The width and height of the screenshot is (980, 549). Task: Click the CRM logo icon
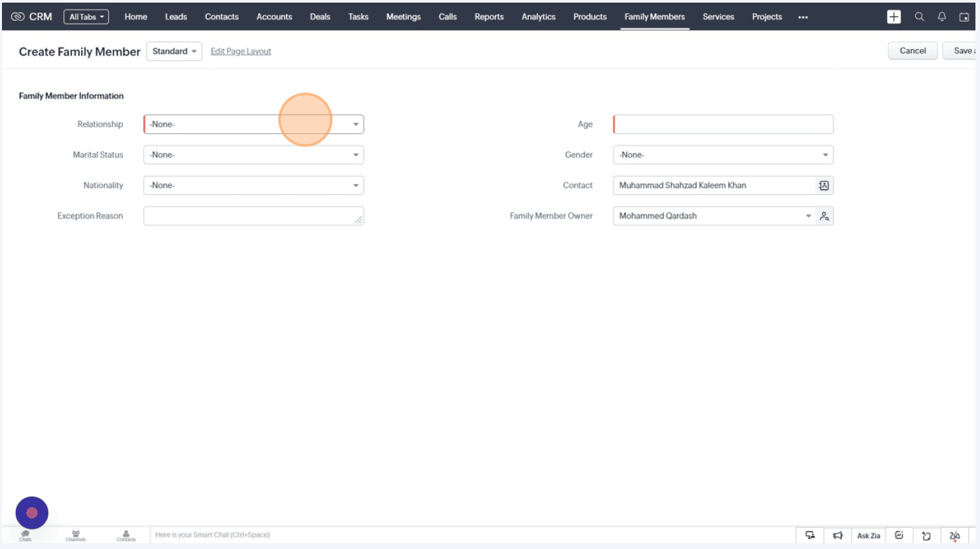[x=18, y=16]
